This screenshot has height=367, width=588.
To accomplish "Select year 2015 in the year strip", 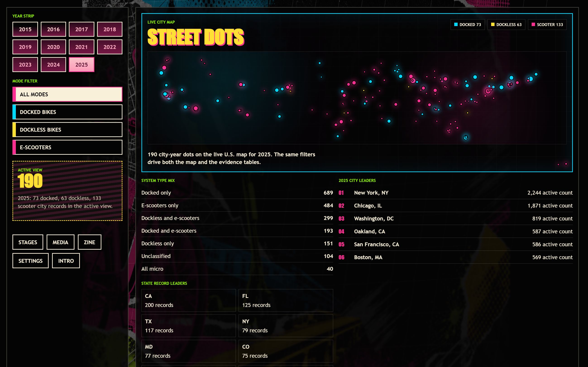I will tap(25, 29).
